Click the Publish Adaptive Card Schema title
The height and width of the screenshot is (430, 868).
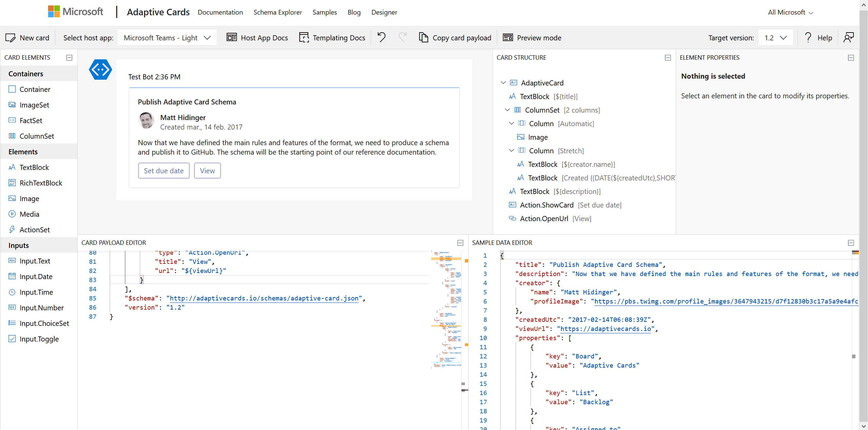coord(187,102)
